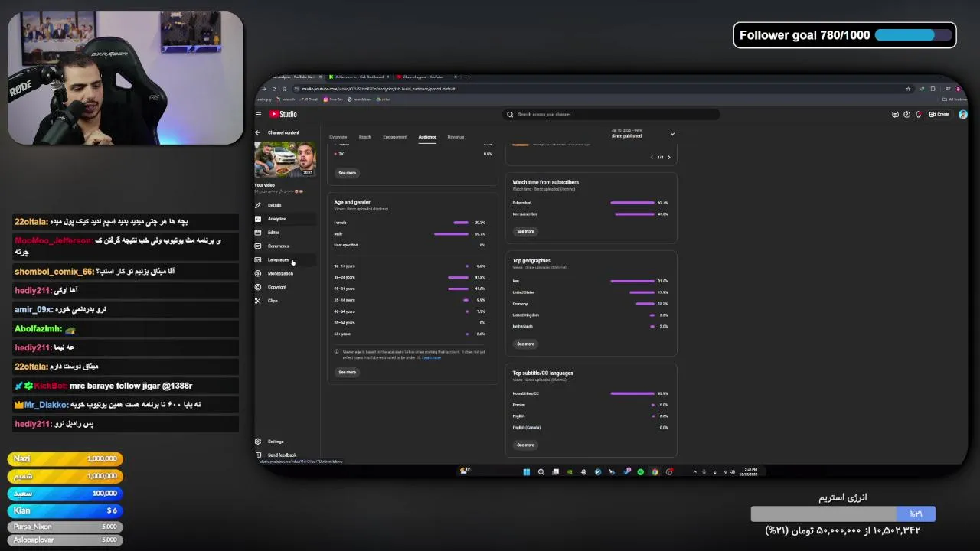Open the taskbar clock and date
Viewport: 980px width, 551px height.
(749, 471)
